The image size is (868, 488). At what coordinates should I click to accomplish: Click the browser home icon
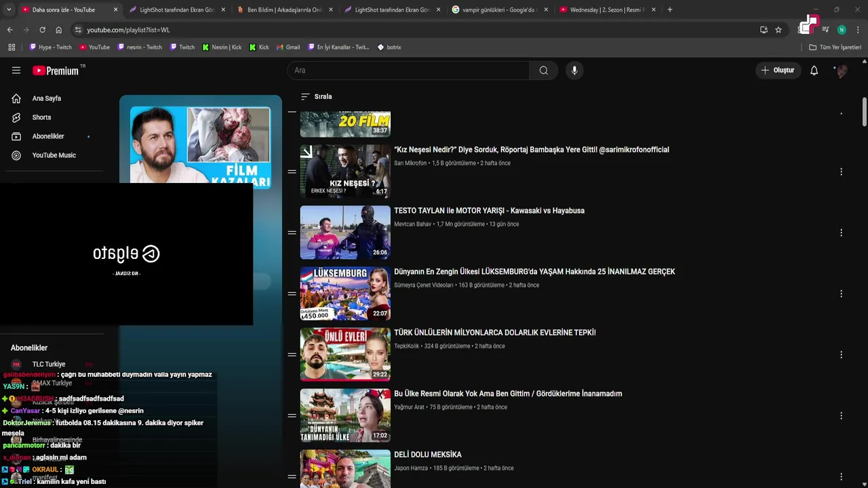[58, 30]
